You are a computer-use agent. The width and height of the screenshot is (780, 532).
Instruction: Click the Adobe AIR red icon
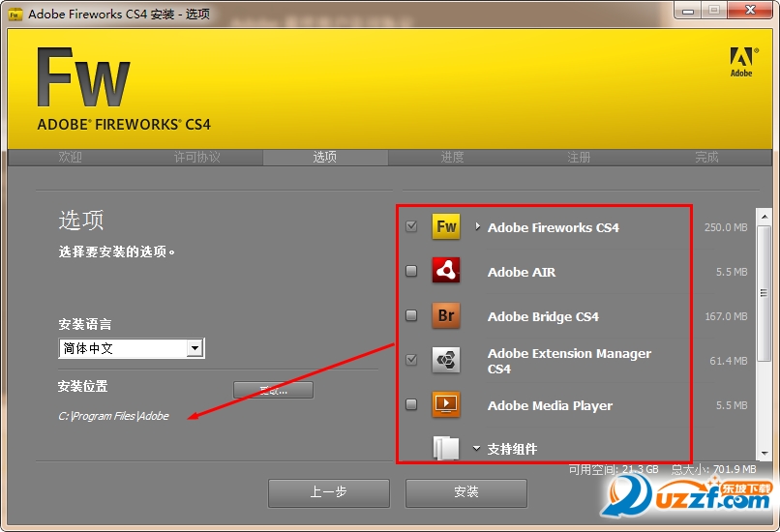pos(446,271)
